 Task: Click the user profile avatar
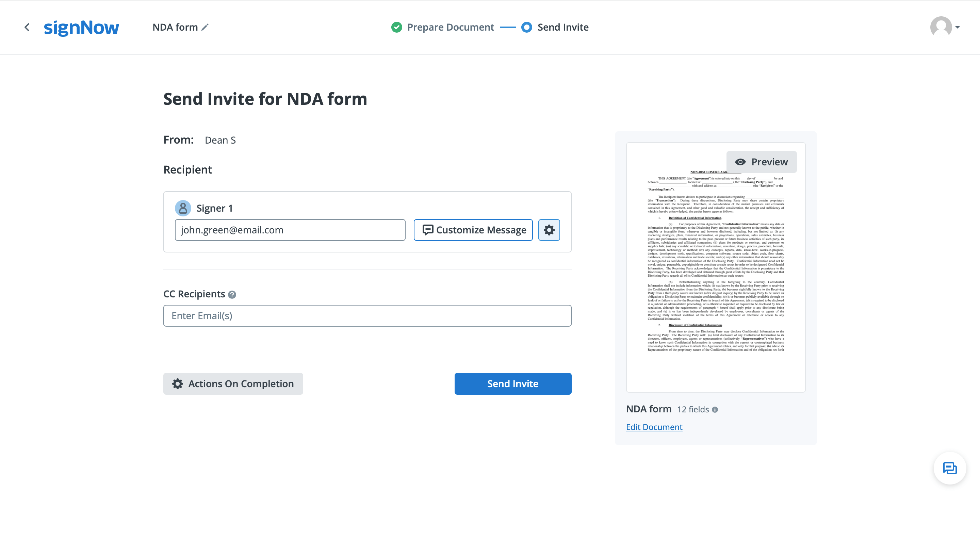(941, 27)
